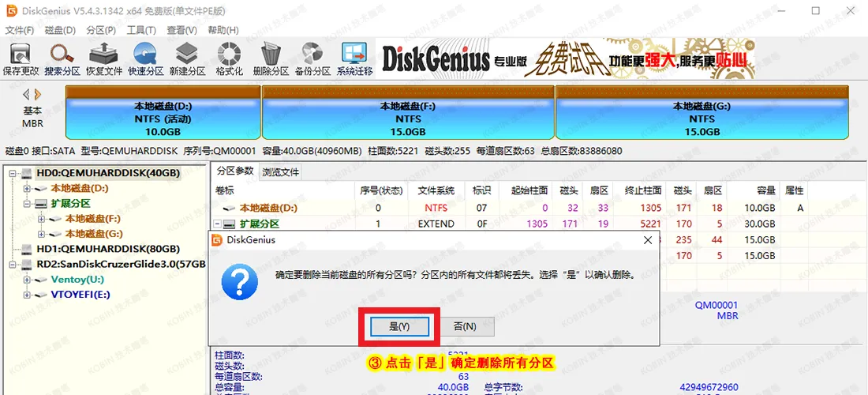Click the 30.0GB capacity cell
The image size is (868, 395).
point(760,224)
